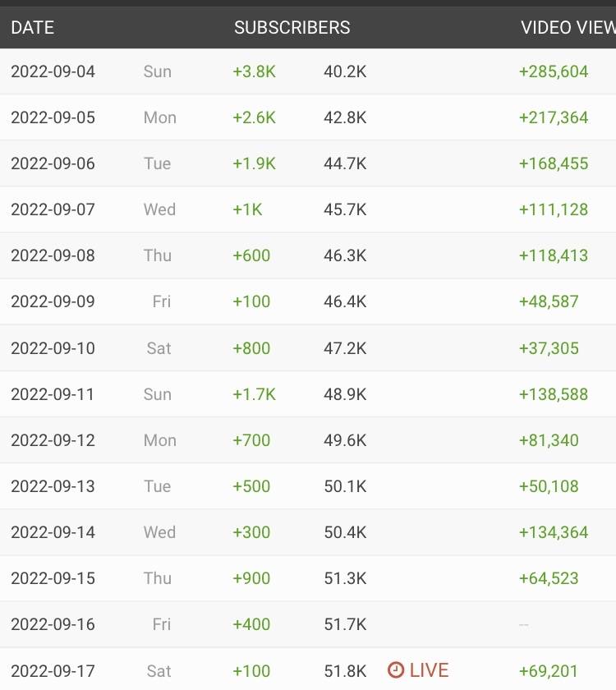The width and height of the screenshot is (616, 690).
Task: Click the 50.1K subscriber total
Action: pyautogui.click(x=345, y=486)
